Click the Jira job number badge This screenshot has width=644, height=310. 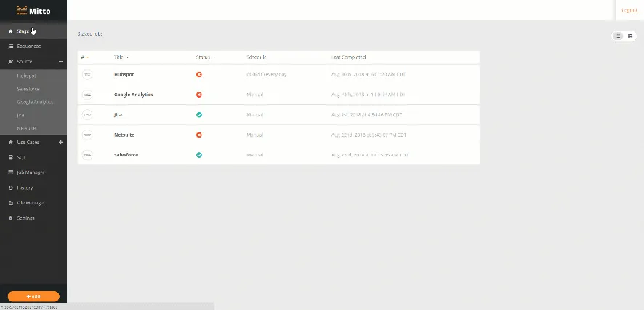click(87, 115)
